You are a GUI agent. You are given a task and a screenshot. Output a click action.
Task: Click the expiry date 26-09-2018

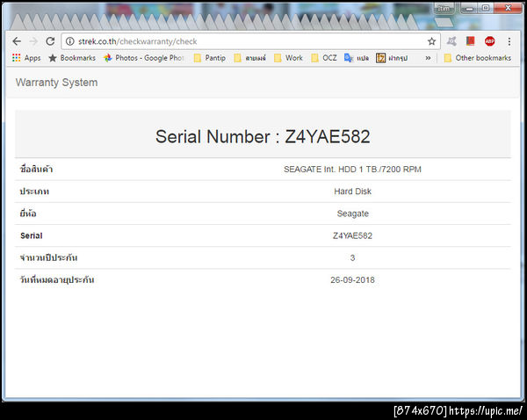(x=352, y=279)
